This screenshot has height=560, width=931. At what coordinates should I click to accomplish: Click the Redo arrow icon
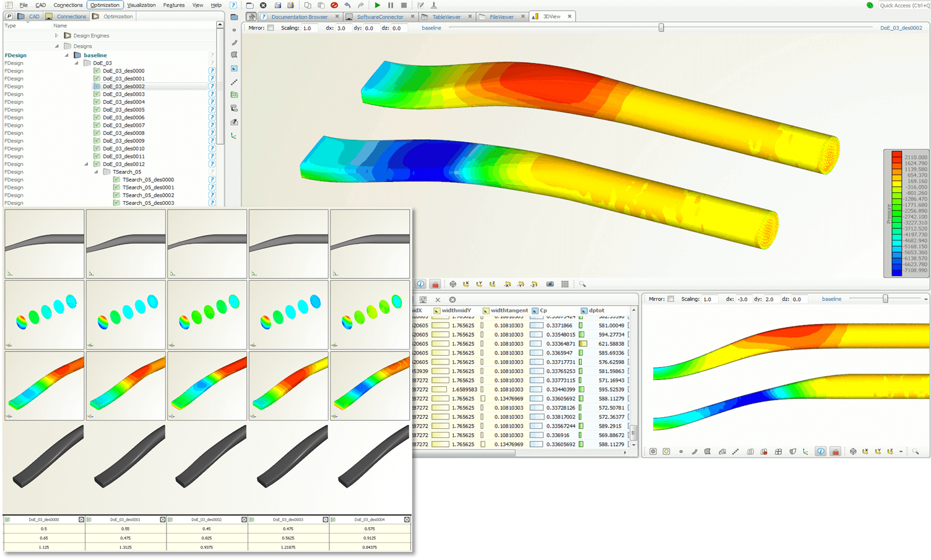(x=361, y=5)
